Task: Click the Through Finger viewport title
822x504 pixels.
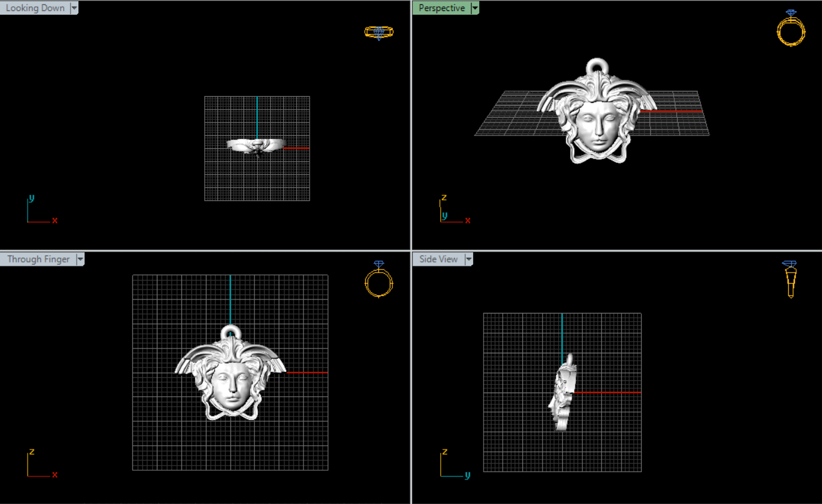Action: pyautogui.click(x=38, y=259)
